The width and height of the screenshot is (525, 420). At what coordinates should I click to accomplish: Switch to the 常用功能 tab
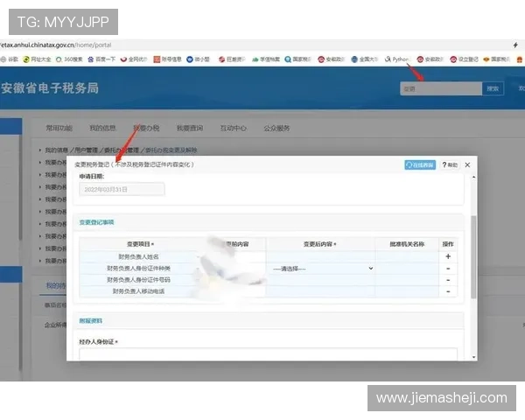pos(59,128)
